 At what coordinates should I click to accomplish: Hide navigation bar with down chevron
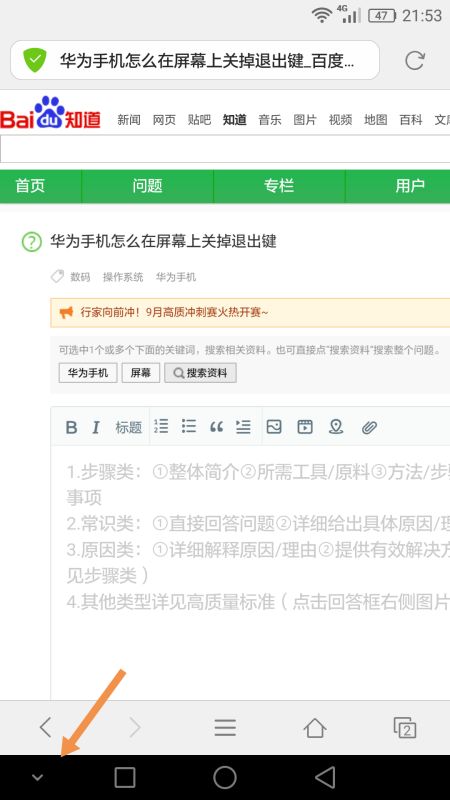click(37, 778)
